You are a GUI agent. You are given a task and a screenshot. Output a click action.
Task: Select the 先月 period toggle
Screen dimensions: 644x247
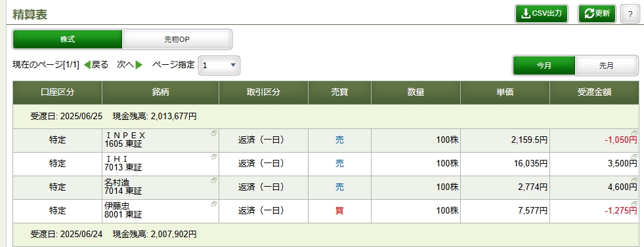click(606, 66)
